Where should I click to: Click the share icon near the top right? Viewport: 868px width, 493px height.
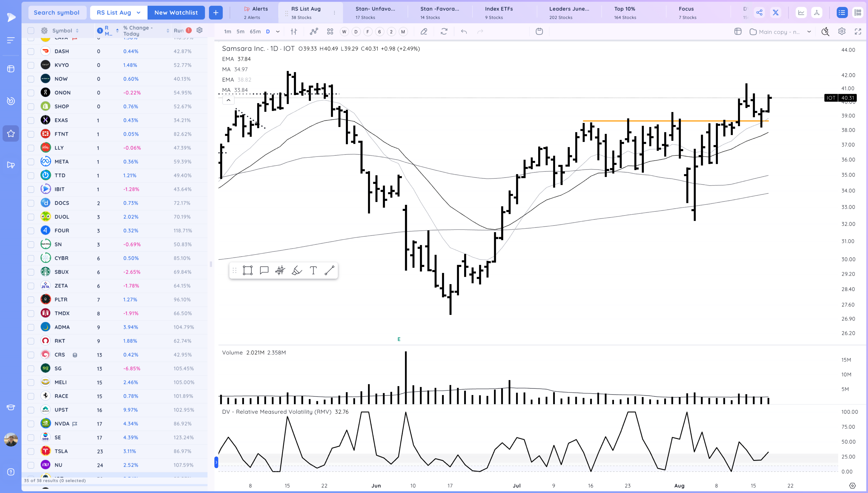point(759,12)
